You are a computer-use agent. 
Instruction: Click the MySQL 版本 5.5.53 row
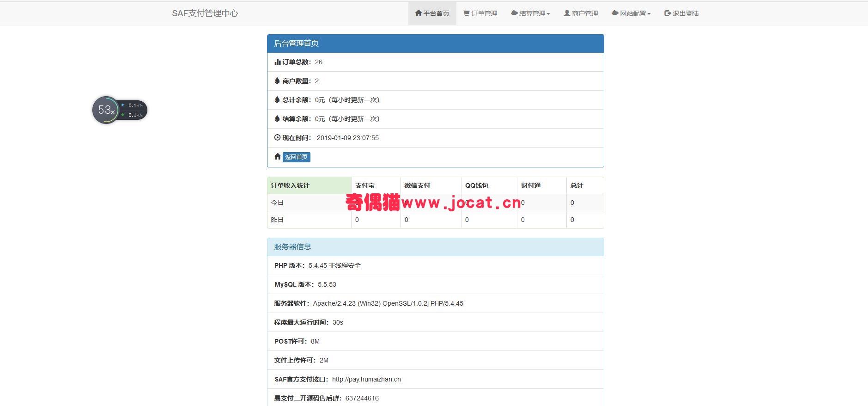pyautogui.click(x=436, y=284)
